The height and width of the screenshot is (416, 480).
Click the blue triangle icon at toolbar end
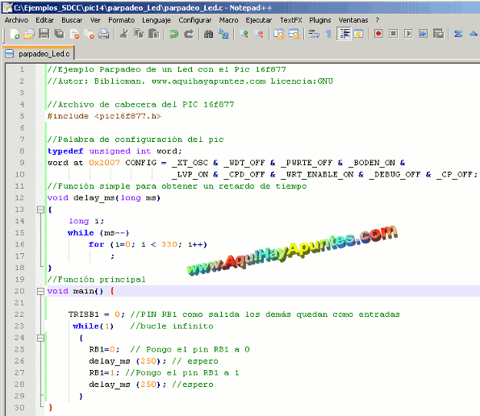pyautogui.click(x=473, y=34)
